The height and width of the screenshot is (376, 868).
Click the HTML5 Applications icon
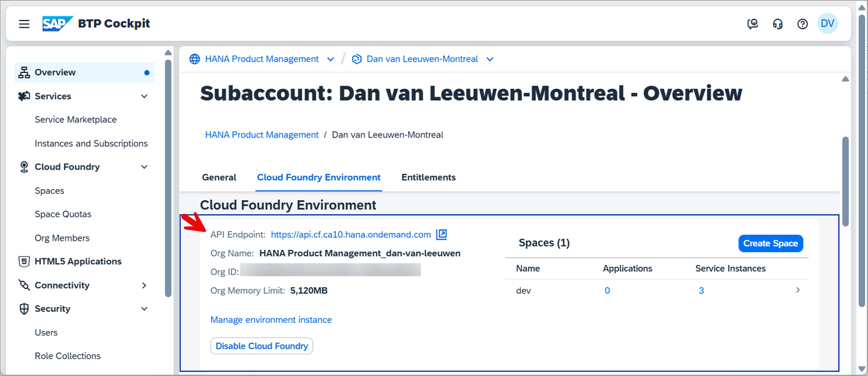(x=24, y=261)
